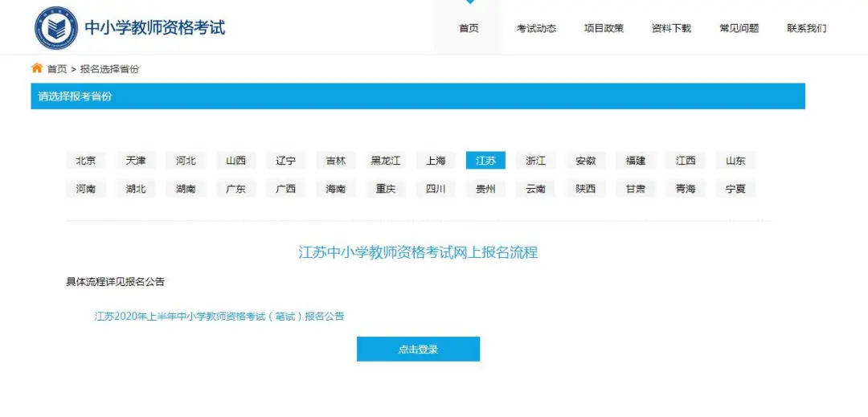868x417 pixels.
Task: Choose 山西 province
Action: pyautogui.click(x=235, y=161)
